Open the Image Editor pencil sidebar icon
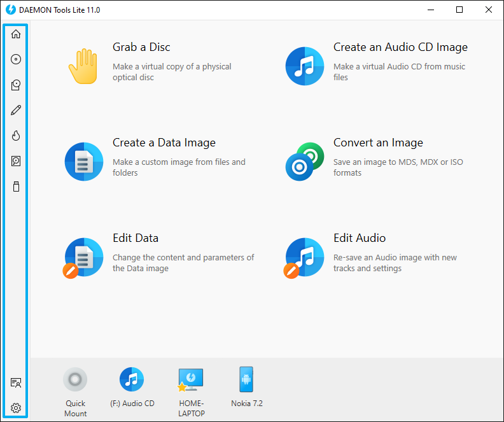 pyautogui.click(x=16, y=110)
